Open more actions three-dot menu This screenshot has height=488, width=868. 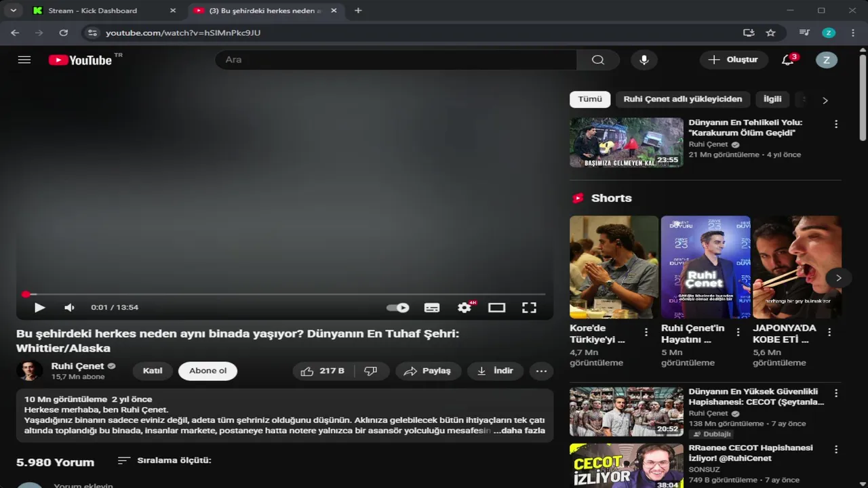[x=541, y=371]
